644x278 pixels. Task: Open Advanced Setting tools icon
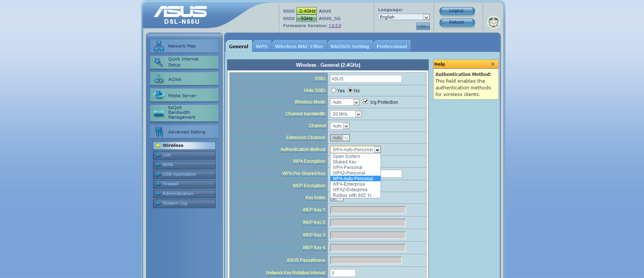click(159, 131)
